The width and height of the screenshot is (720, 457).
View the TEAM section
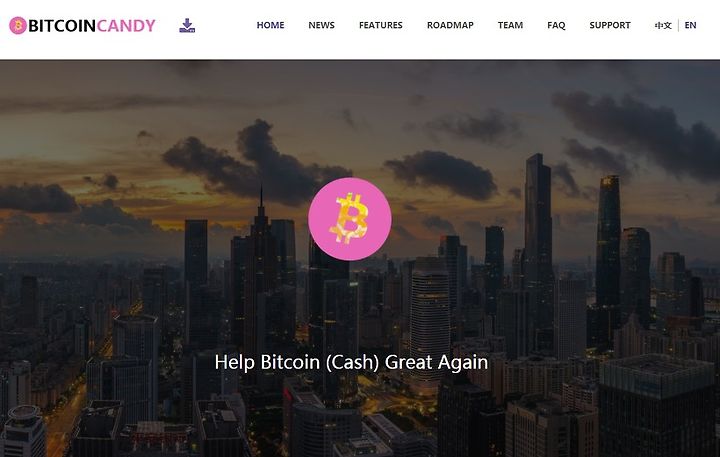click(x=510, y=25)
